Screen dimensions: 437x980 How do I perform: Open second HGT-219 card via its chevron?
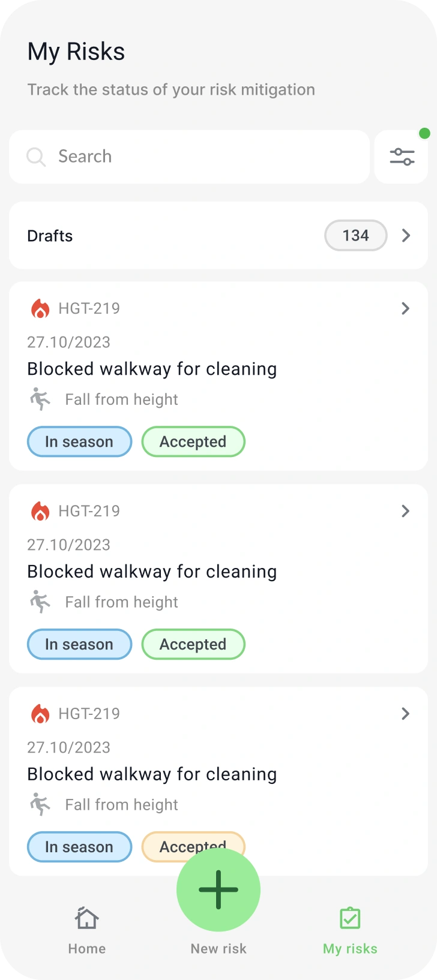406,512
